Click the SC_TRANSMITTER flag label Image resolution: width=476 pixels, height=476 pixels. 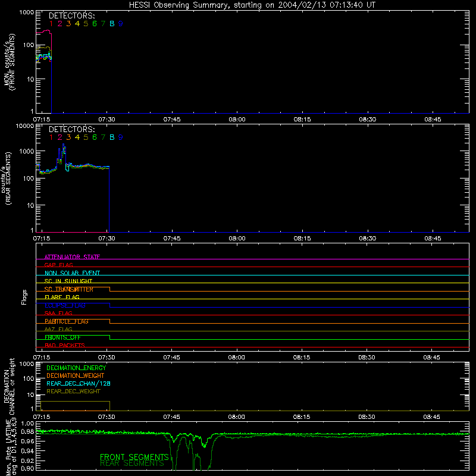(69, 289)
